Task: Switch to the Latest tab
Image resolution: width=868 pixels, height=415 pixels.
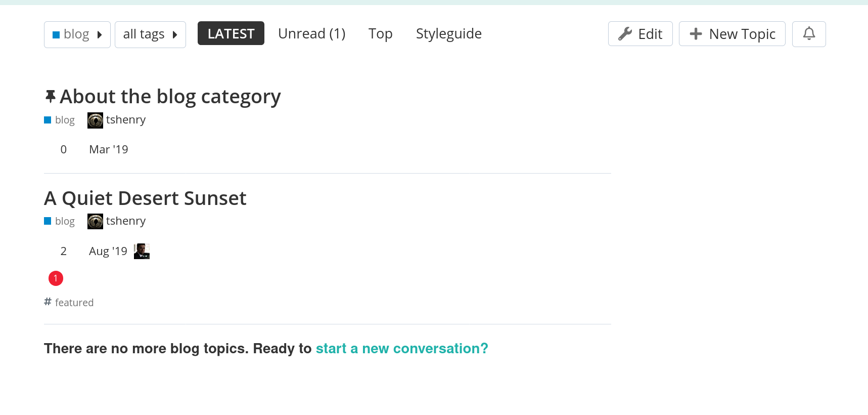Action: click(231, 33)
